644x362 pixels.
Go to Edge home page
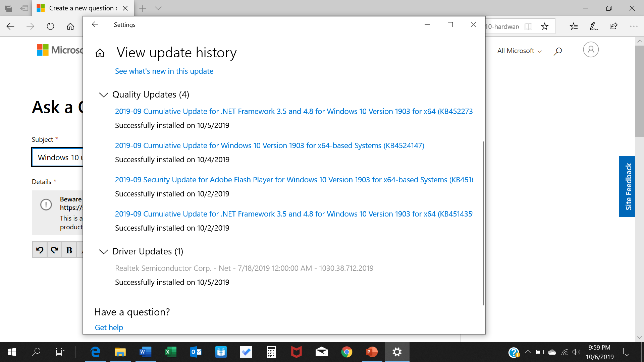70,26
